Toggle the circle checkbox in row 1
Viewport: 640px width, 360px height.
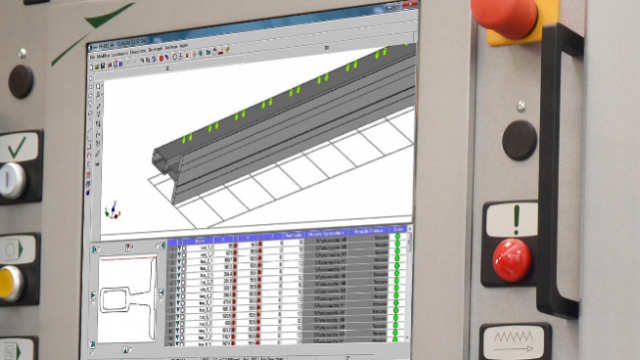[x=184, y=248]
